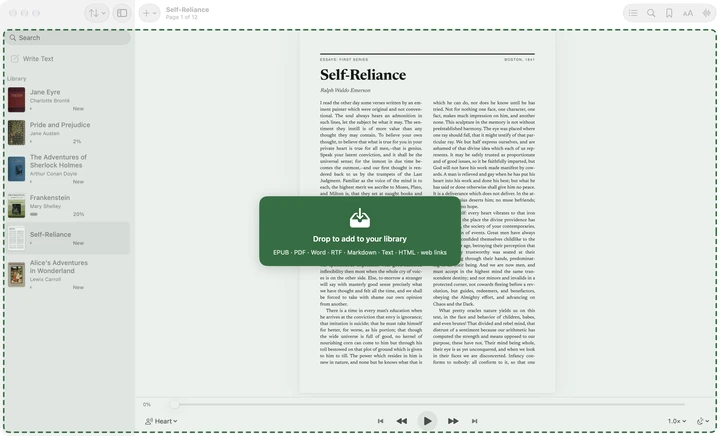Click the Charlotte Brontë author label

pyautogui.click(x=50, y=101)
